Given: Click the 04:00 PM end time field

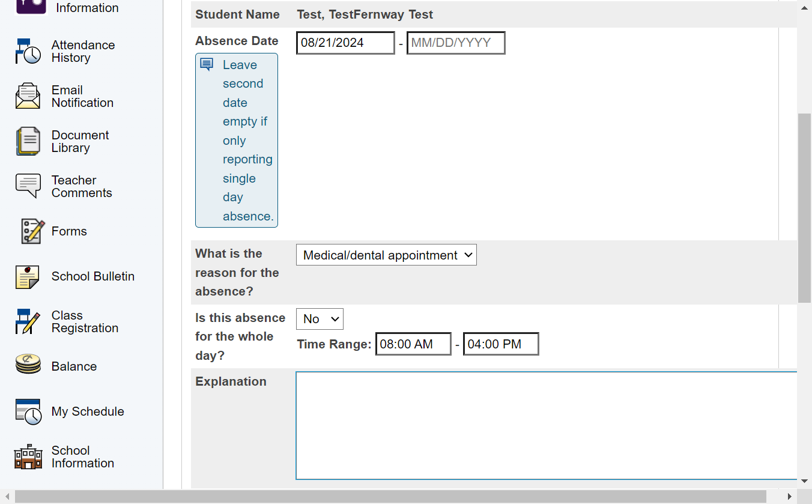Looking at the screenshot, I should pyautogui.click(x=501, y=344).
